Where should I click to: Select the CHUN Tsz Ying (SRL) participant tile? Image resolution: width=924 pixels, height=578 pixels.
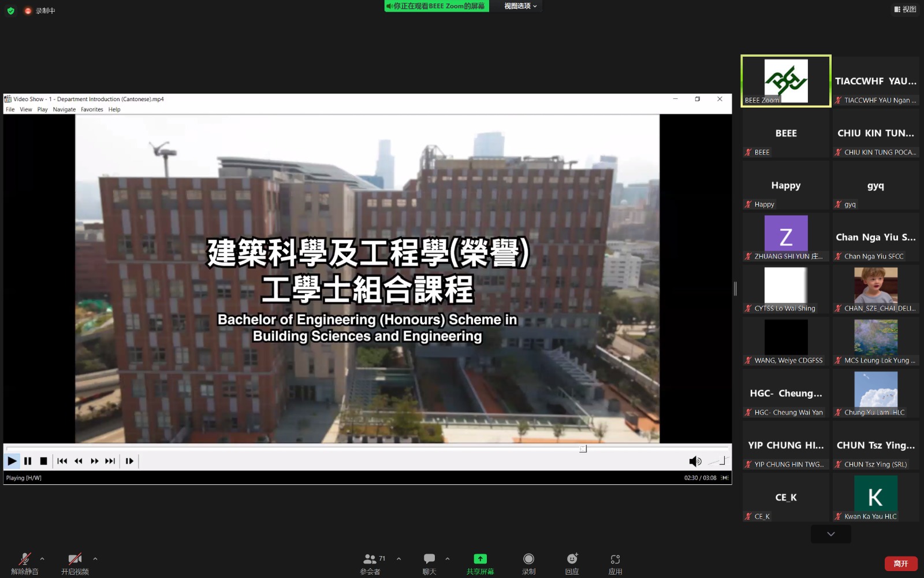coord(875,445)
